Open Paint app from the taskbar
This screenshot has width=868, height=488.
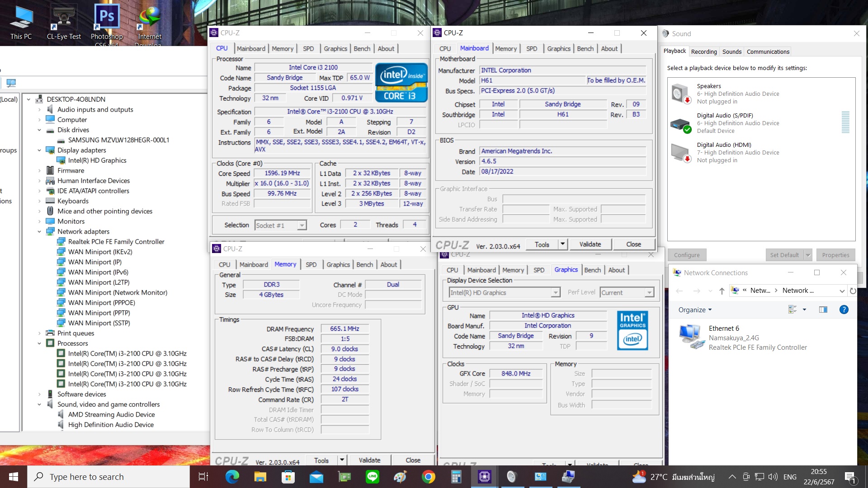pos(400,477)
